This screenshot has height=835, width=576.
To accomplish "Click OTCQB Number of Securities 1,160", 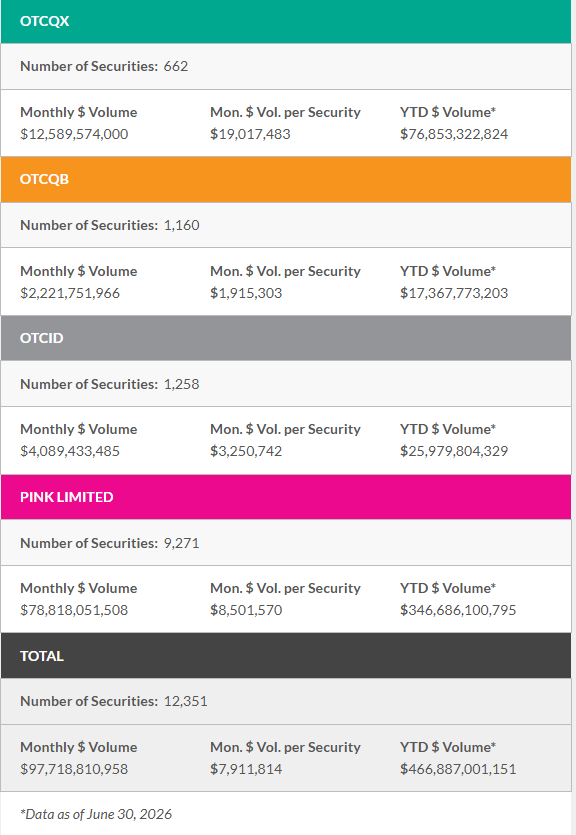I will click(x=182, y=225).
